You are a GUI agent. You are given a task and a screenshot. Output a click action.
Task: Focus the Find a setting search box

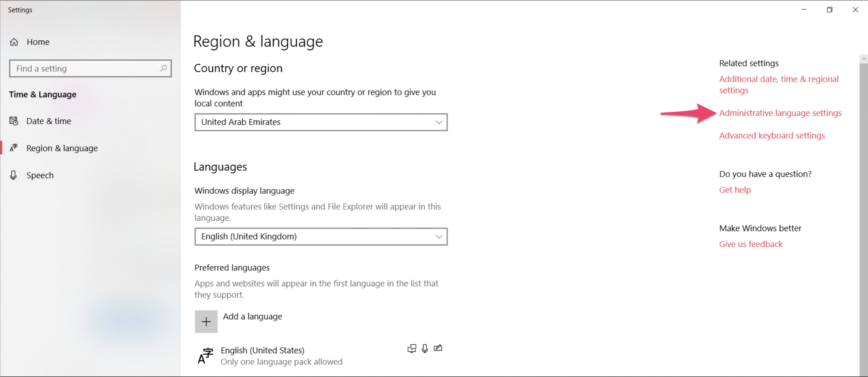click(x=90, y=68)
